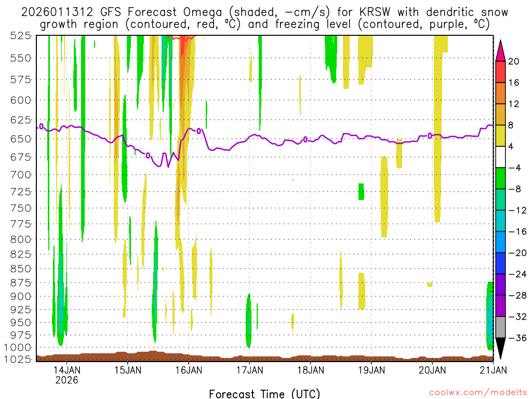Click the 875 pressure level label
Screen dimensions: 532x399
[21, 283]
